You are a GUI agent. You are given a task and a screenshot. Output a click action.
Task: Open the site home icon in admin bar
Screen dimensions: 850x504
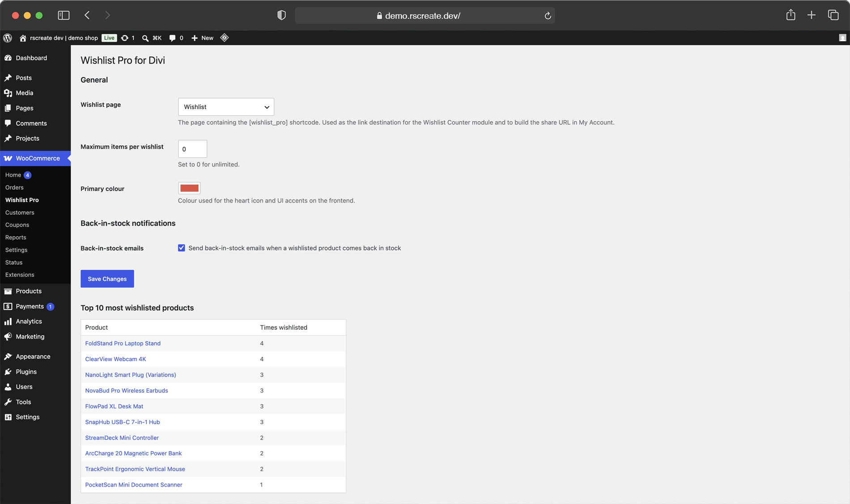click(x=23, y=38)
